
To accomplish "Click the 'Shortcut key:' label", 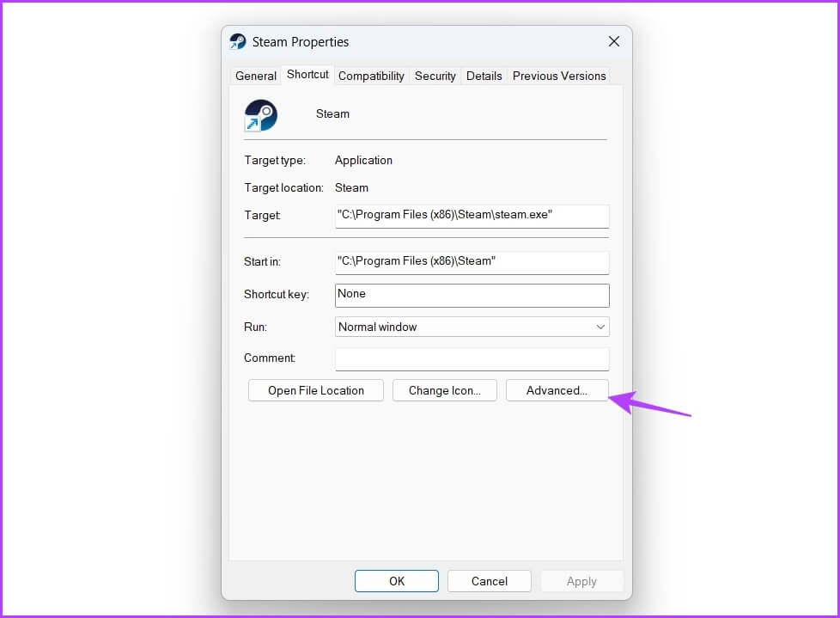I will click(x=277, y=294).
